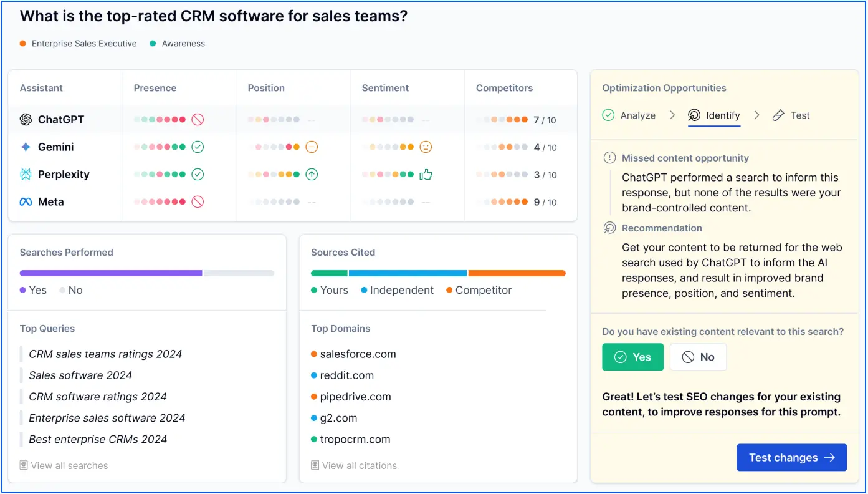The height and width of the screenshot is (494, 868).
Task: Click Perplexity's green upward position arrow
Action: point(312,175)
